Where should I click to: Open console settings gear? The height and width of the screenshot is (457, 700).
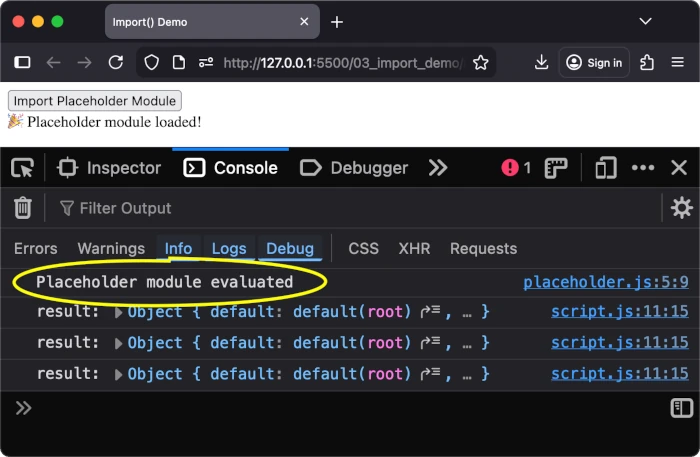682,208
